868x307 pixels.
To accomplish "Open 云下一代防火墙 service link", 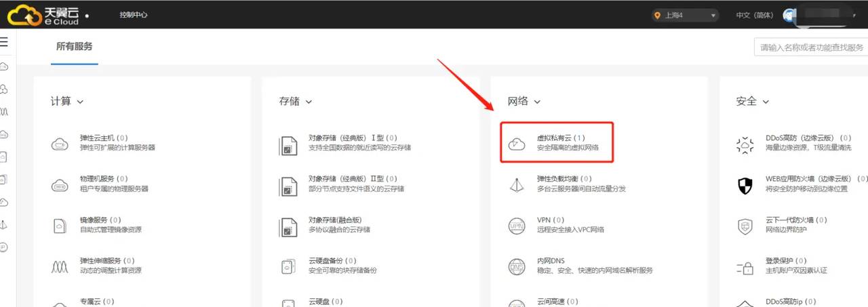I will 796,220.
